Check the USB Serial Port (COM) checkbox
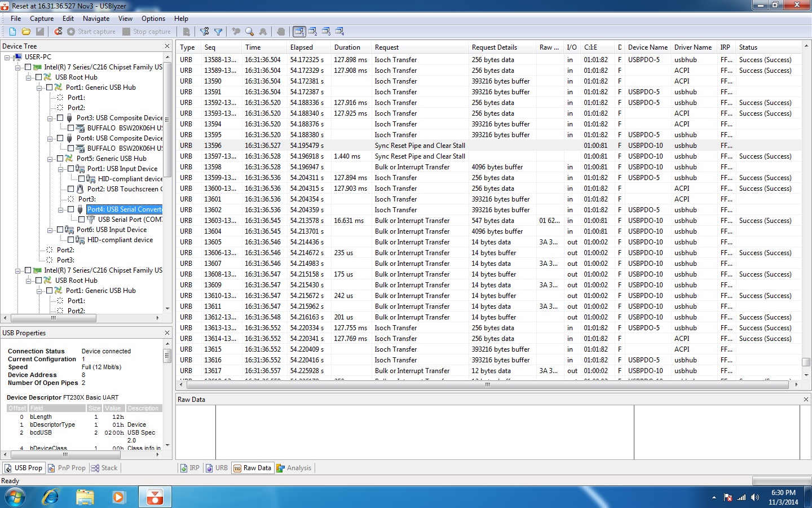 (81, 220)
